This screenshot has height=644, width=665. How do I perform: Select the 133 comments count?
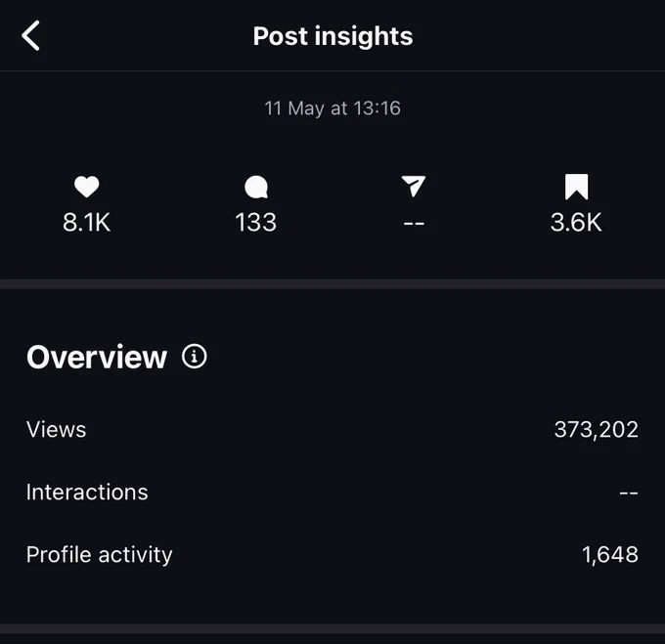click(256, 222)
